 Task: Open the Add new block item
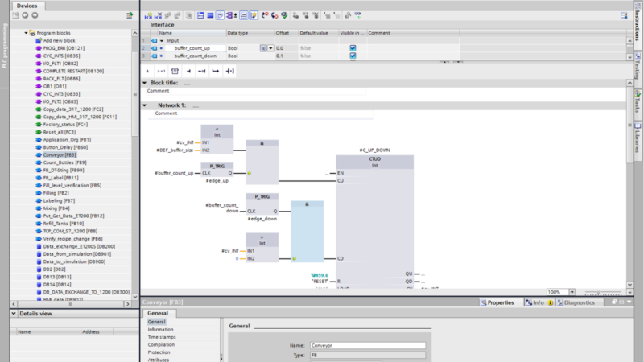58,40
